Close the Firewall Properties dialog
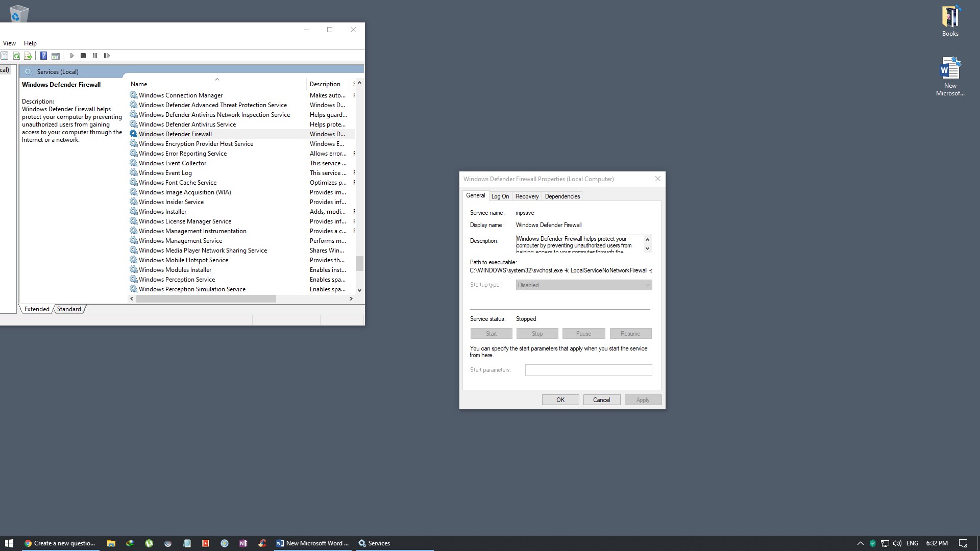Viewport: 980px width, 551px height. [657, 179]
